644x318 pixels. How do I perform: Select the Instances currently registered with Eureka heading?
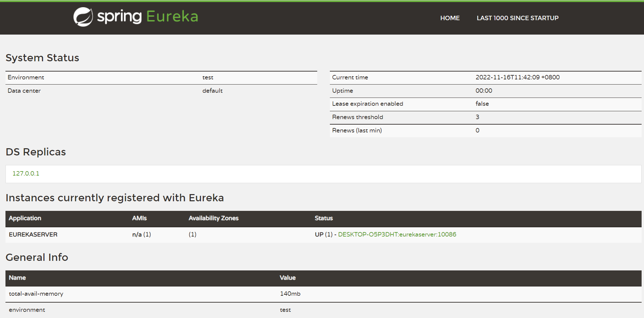(x=115, y=198)
